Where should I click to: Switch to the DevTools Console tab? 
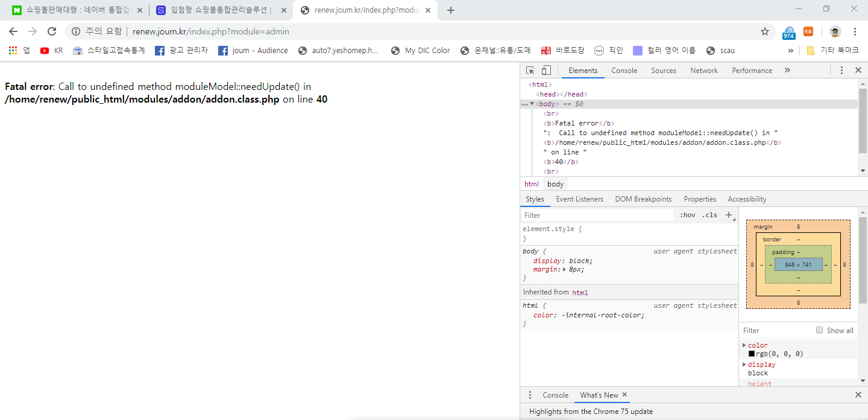click(x=624, y=71)
